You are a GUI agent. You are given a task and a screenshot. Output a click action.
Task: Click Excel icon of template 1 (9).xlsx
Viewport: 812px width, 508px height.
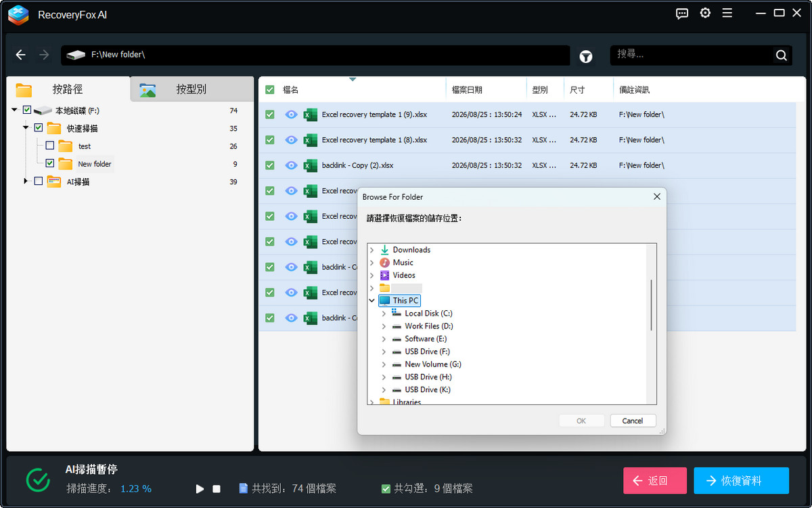[311, 114]
